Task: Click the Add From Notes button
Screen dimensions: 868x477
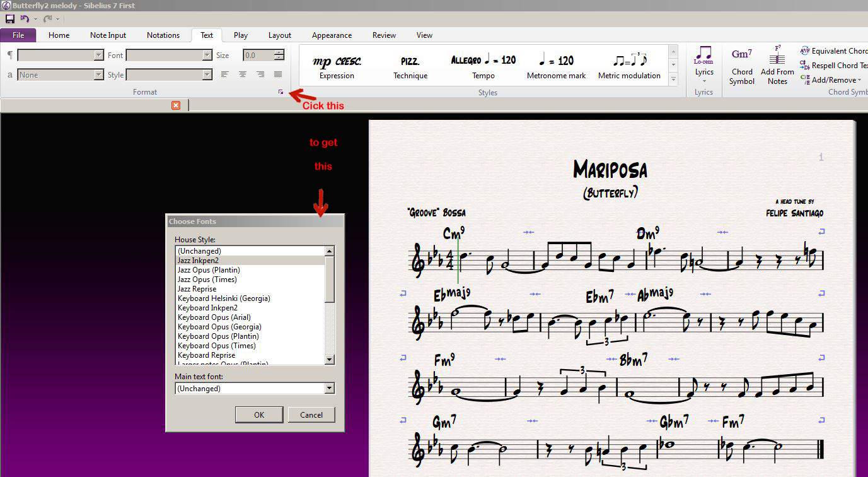Action: click(x=777, y=65)
